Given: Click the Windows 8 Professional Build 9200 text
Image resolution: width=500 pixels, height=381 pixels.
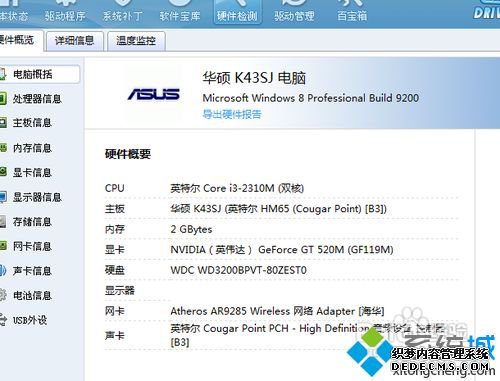Looking at the screenshot, I should tap(311, 98).
